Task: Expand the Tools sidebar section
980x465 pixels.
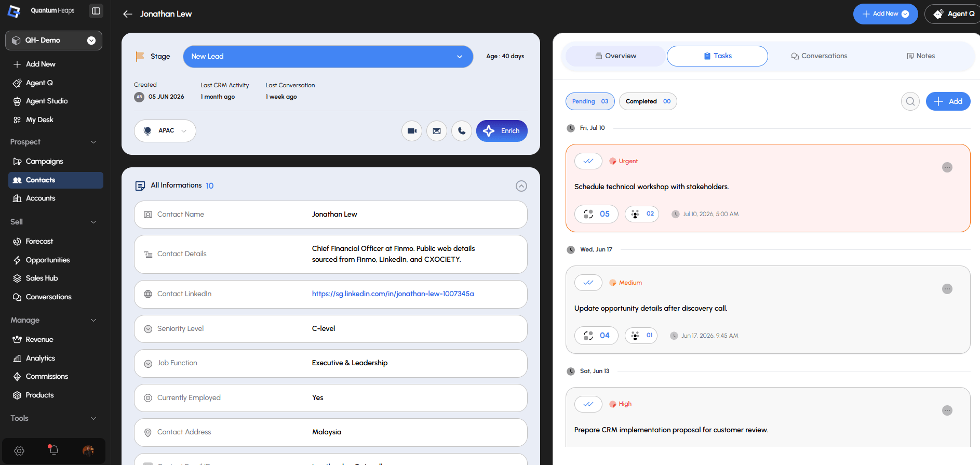Action: (93, 419)
